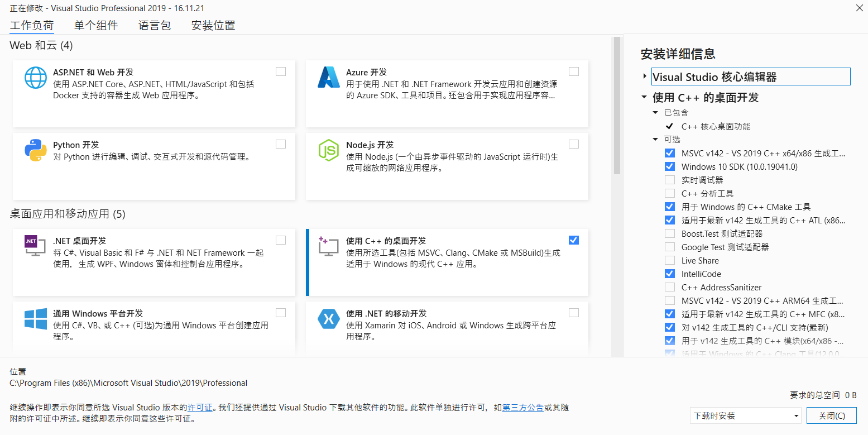868x435 pixels.
Task: Enable the Azure development workload checkbox
Action: (x=574, y=71)
